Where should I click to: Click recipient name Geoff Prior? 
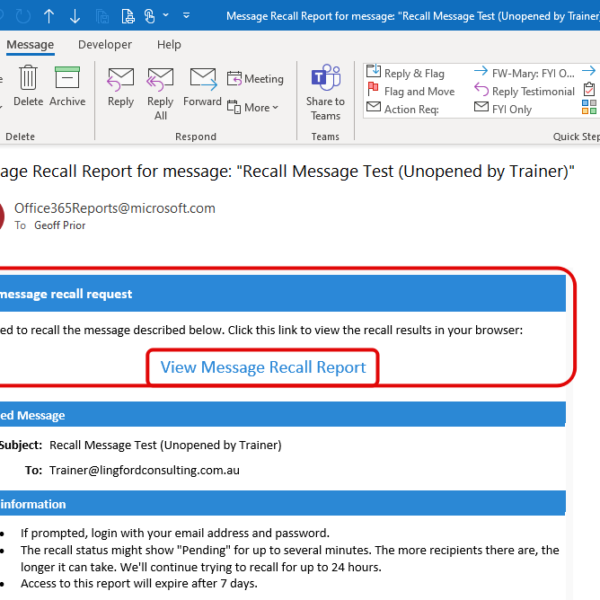[x=60, y=225]
